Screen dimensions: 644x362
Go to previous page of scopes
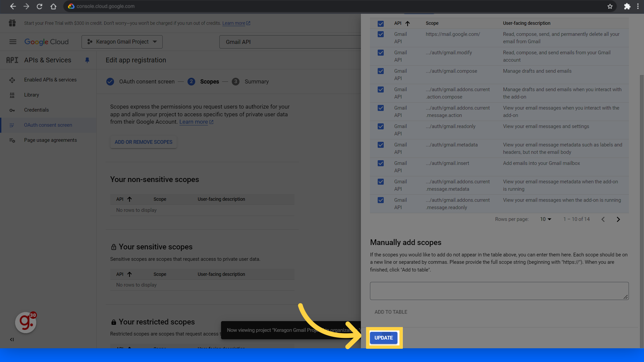[603, 219]
